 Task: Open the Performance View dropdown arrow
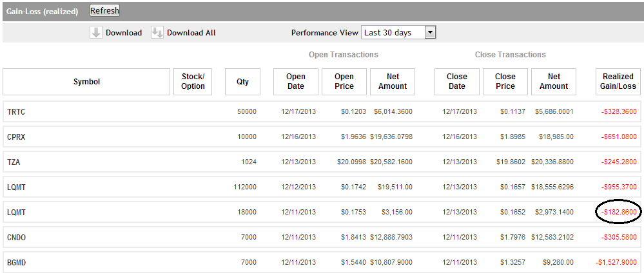431,32
